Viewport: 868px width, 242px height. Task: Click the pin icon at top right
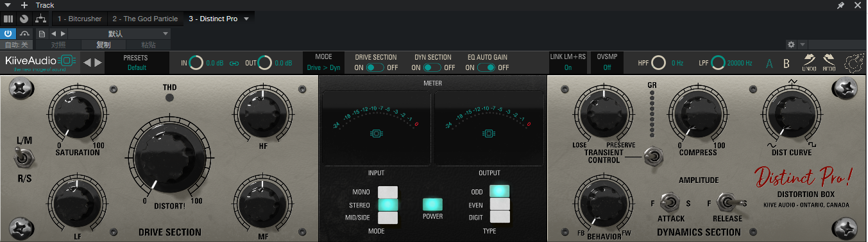[x=841, y=5]
